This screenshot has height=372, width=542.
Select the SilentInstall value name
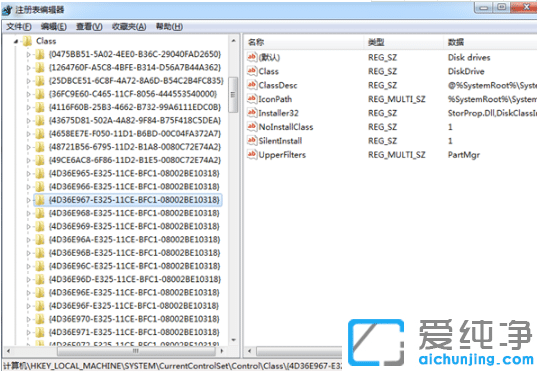coord(280,141)
